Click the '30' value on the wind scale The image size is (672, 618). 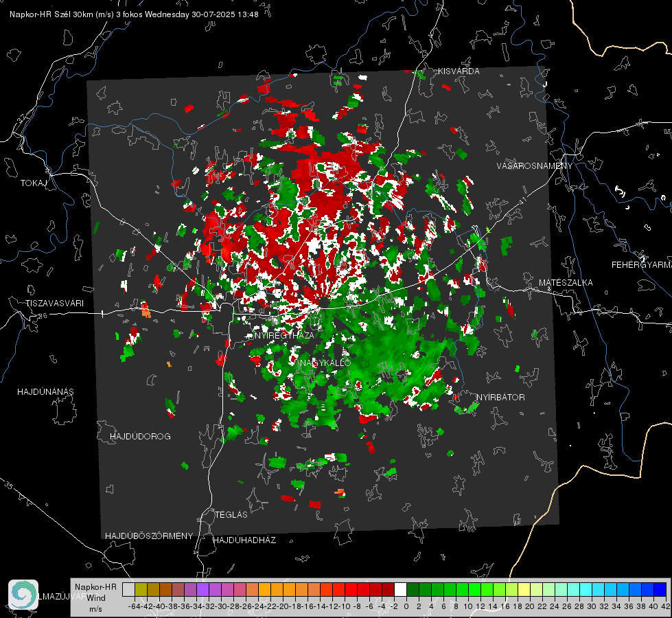click(592, 606)
